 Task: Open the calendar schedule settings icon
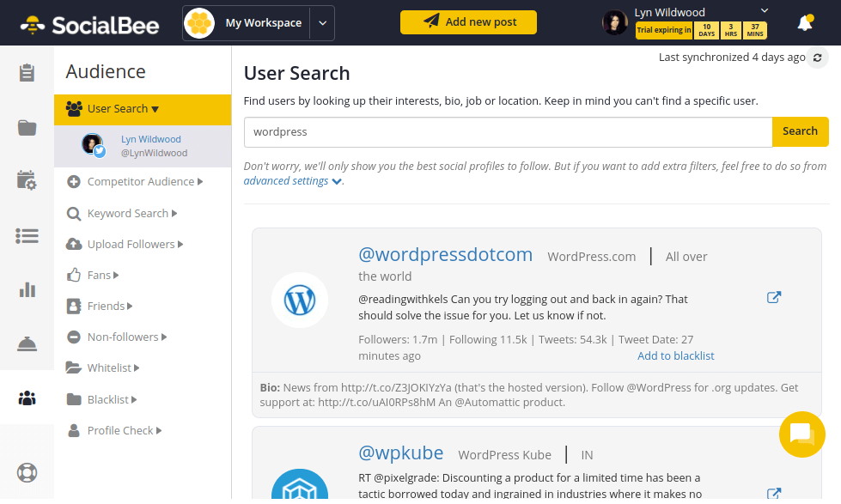point(27,180)
